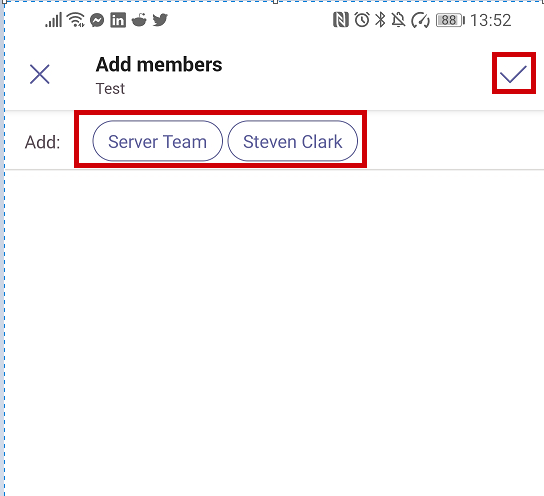Open the LinkedIn notification icon
This screenshot has height=496, width=544.
pos(118,20)
